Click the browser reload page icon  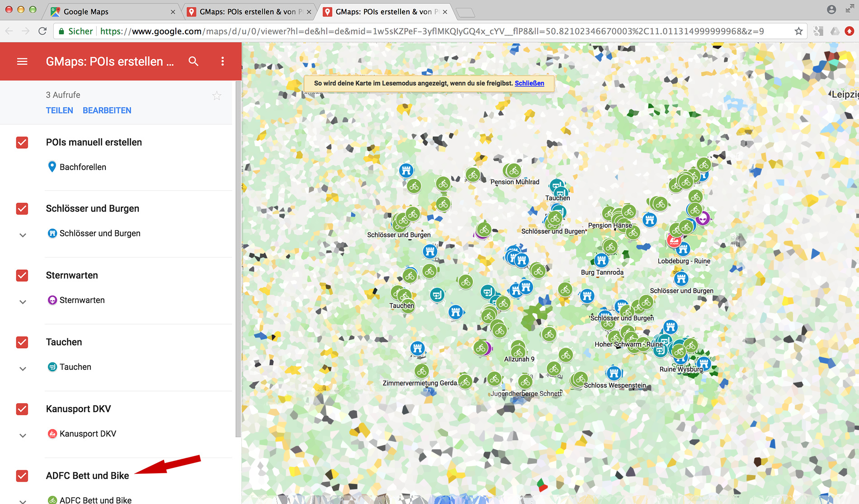pyautogui.click(x=42, y=31)
